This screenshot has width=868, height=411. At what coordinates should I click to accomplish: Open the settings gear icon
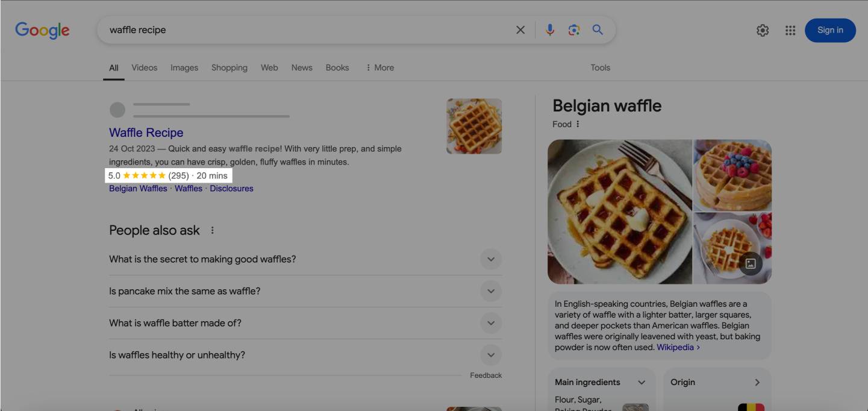click(x=763, y=30)
